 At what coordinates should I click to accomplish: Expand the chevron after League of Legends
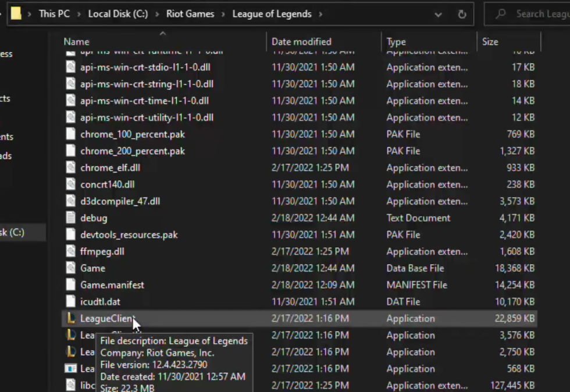coord(320,14)
